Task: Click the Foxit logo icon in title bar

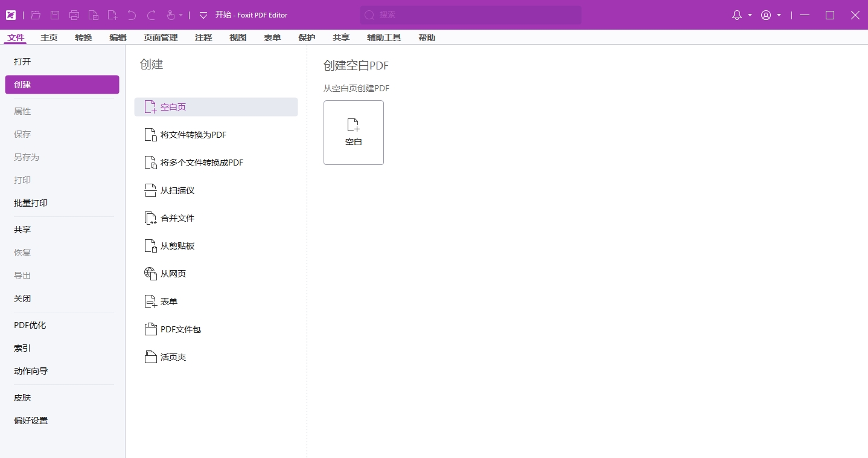Action: (11, 15)
